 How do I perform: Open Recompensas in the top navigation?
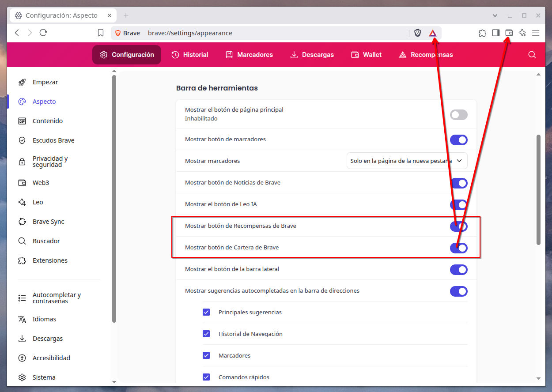426,55
